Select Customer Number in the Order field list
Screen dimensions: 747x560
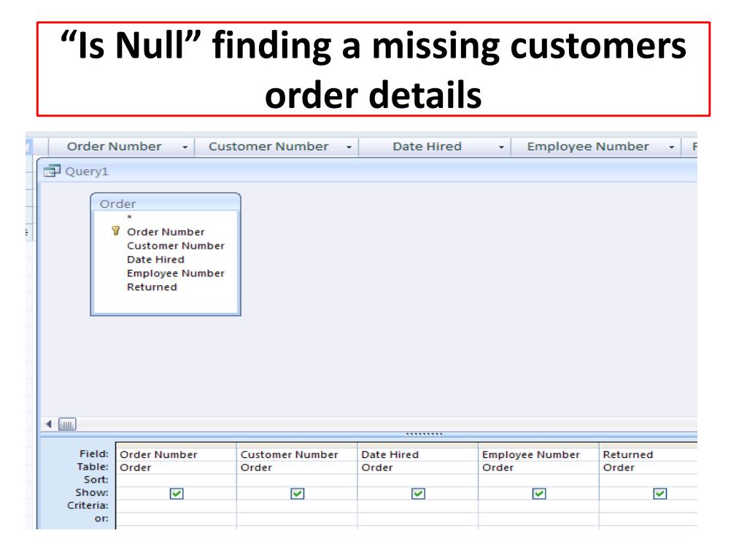point(175,246)
